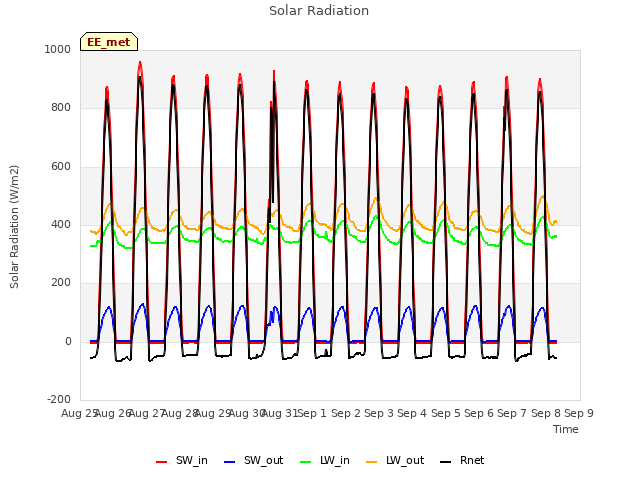
Task: Click the Time axis label
Action: tap(566, 429)
